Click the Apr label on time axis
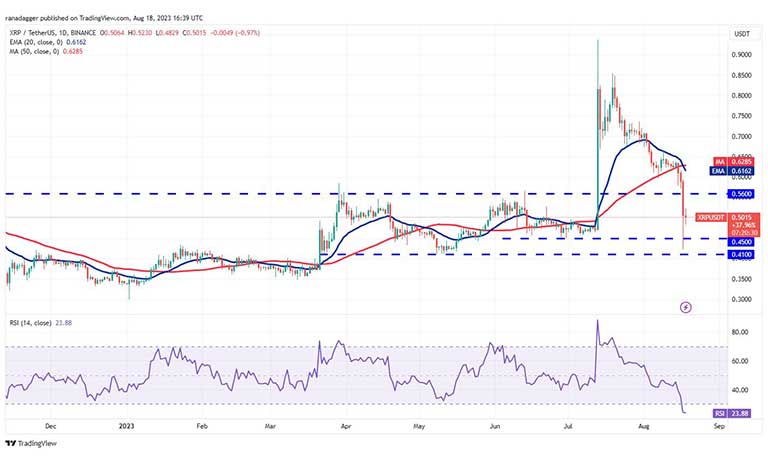Screen dimensions: 768x463 pyautogui.click(x=346, y=426)
